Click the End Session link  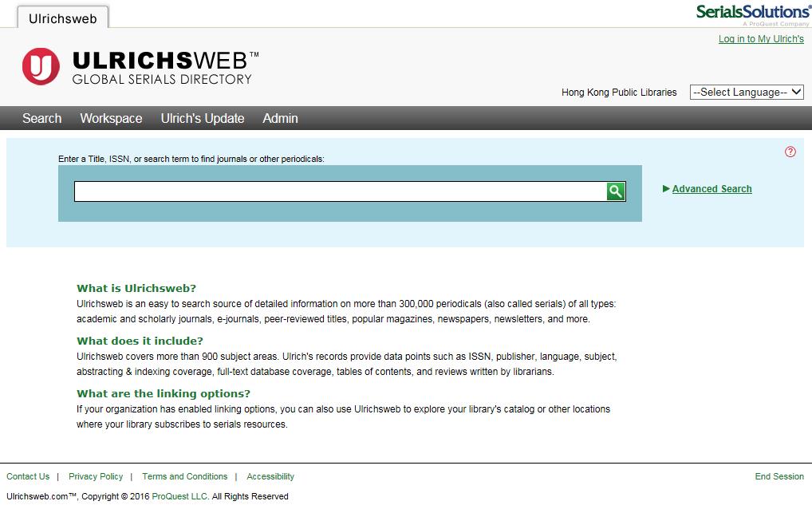coord(779,476)
